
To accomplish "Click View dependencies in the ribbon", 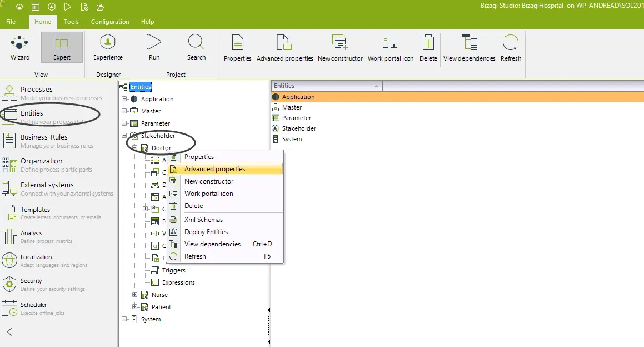I will pyautogui.click(x=469, y=48).
